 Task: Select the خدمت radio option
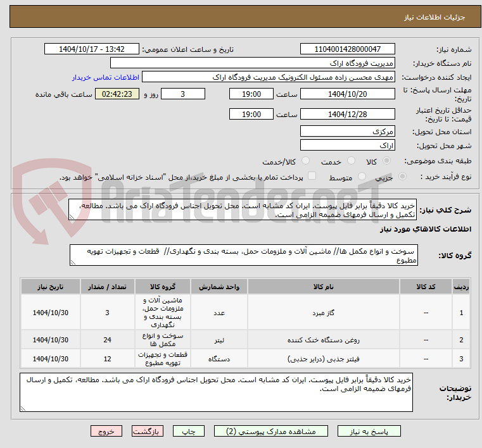click(349, 161)
